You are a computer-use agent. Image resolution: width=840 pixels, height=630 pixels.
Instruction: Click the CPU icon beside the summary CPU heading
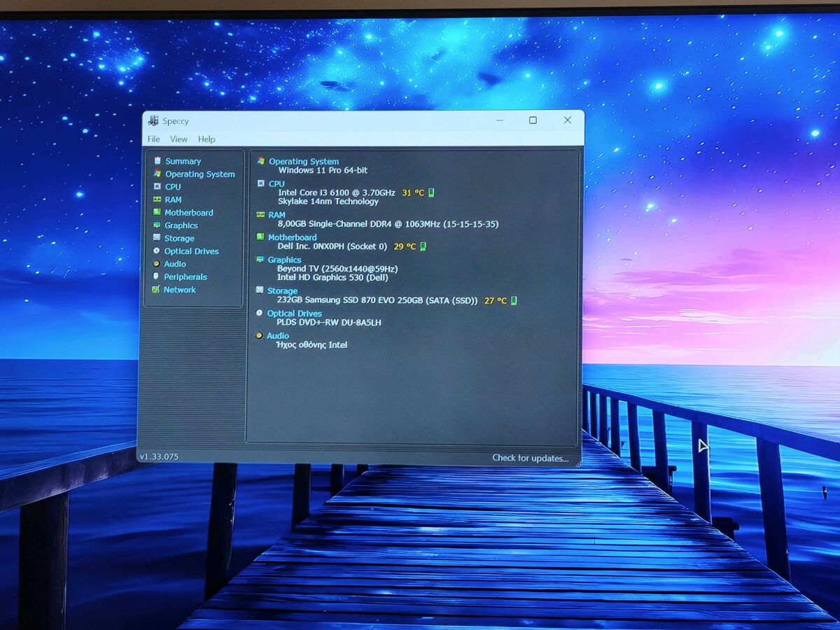261,183
